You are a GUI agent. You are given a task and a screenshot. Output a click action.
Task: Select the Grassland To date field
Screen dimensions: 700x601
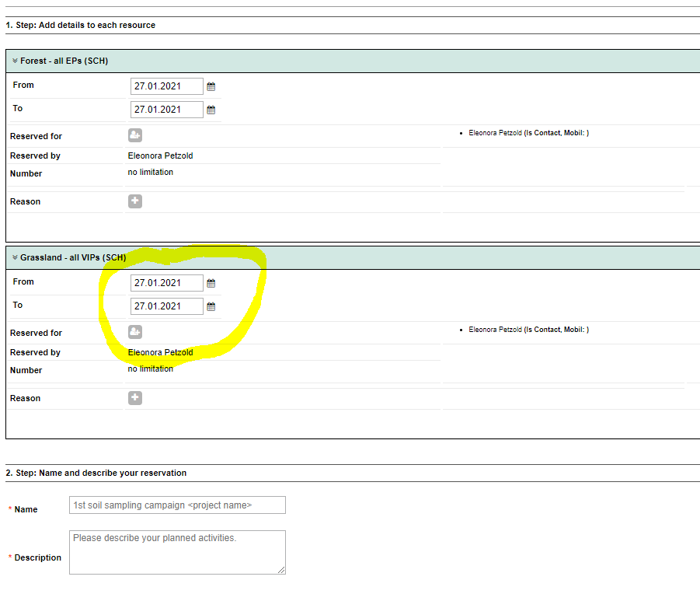166,306
